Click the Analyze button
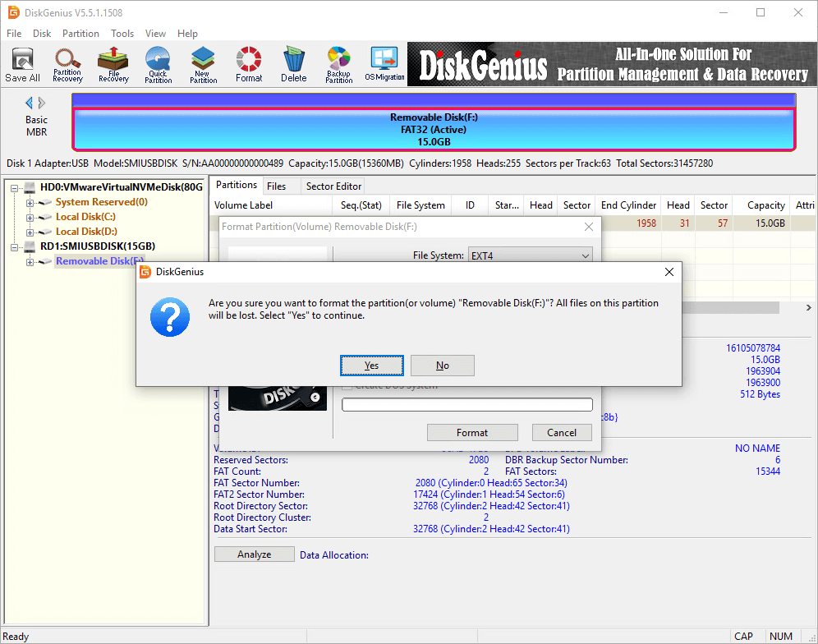This screenshot has width=818, height=644. coord(254,554)
